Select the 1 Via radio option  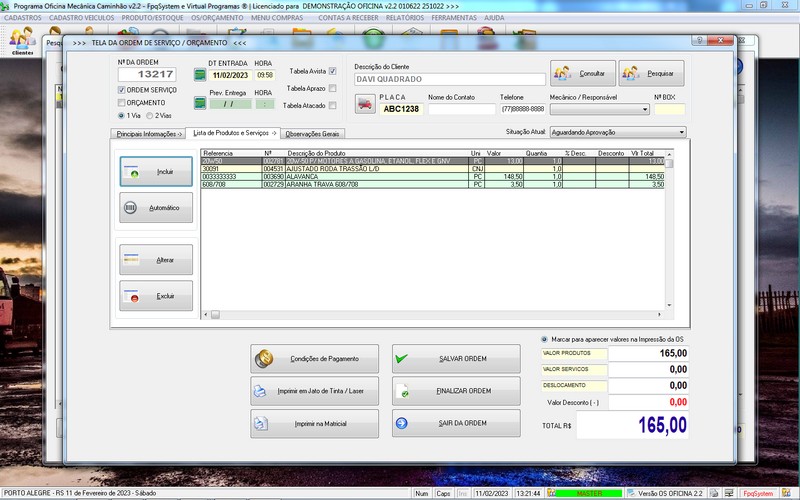(x=121, y=116)
